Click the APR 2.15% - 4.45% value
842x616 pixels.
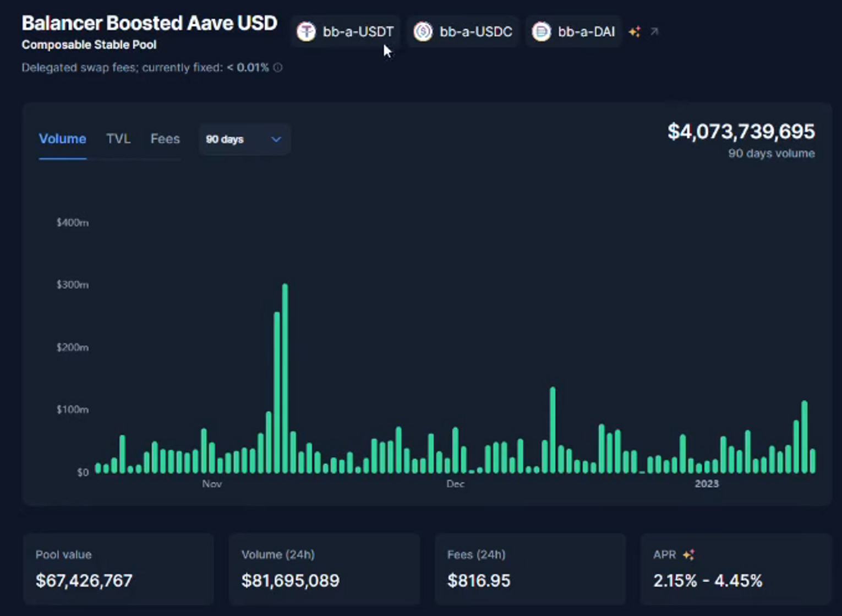click(708, 581)
